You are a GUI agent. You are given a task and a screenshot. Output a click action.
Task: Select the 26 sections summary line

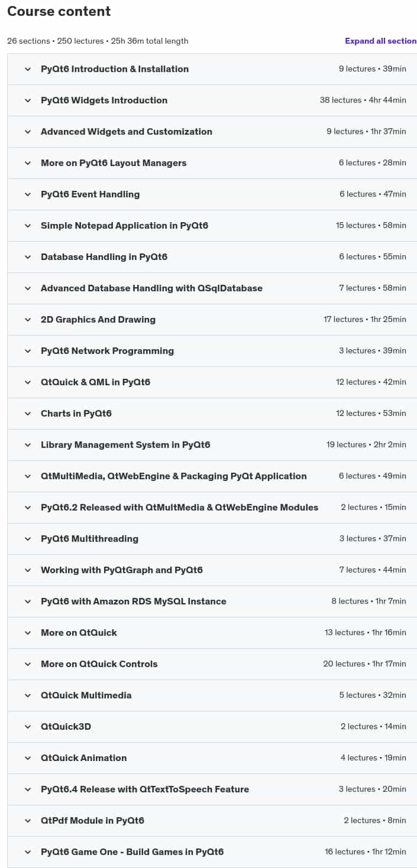coord(98,41)
